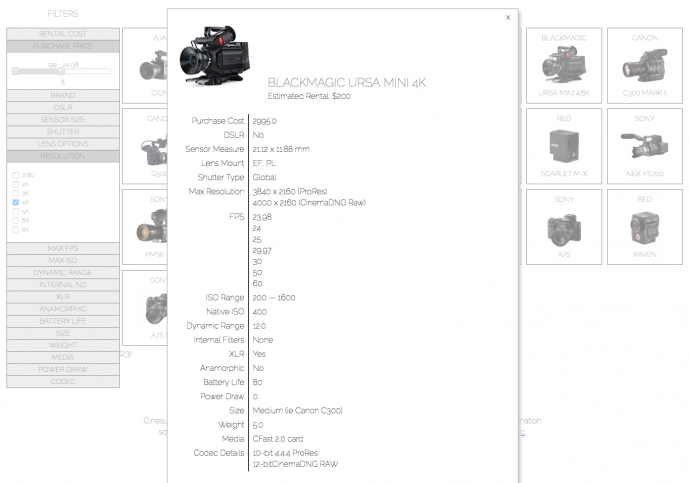This screenshot has height=483, width=690.
Task: Click the 12-bit CinemaDNG RAW codec text
Action: 295,464
